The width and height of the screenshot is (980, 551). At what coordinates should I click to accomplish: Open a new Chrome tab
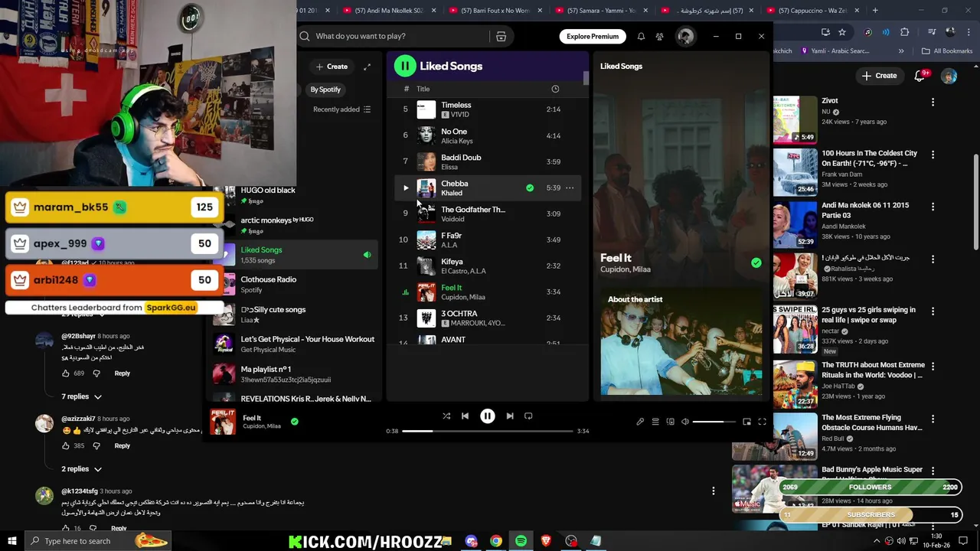click(x=875, y=11)
